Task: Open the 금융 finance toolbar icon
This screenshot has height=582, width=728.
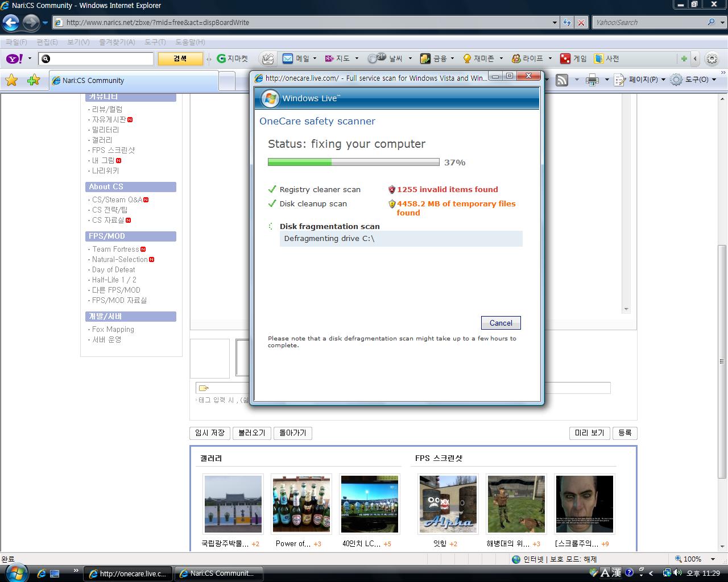Action: click(x=433, y=59)
